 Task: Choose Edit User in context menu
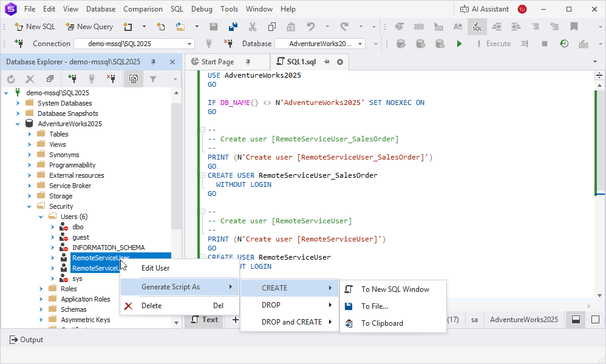pos(180,268)
